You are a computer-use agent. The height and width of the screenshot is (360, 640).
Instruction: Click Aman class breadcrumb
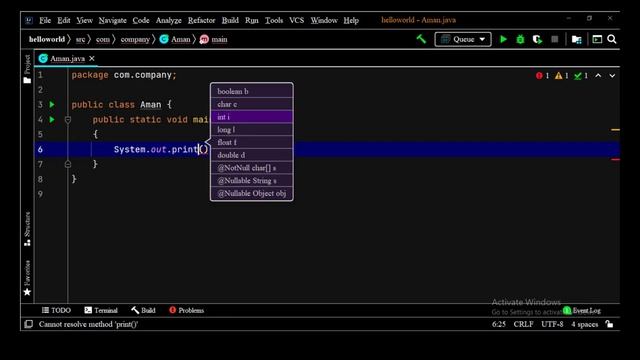[x=175, y=39]
